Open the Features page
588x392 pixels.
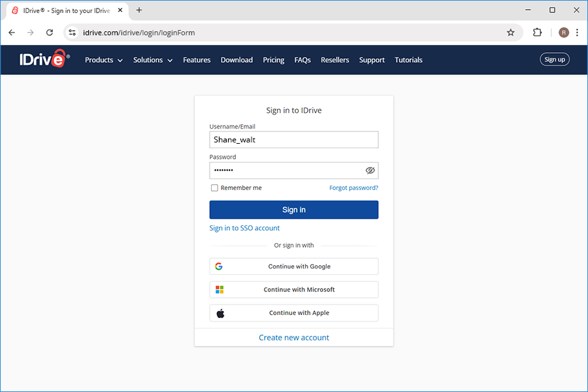197,60
